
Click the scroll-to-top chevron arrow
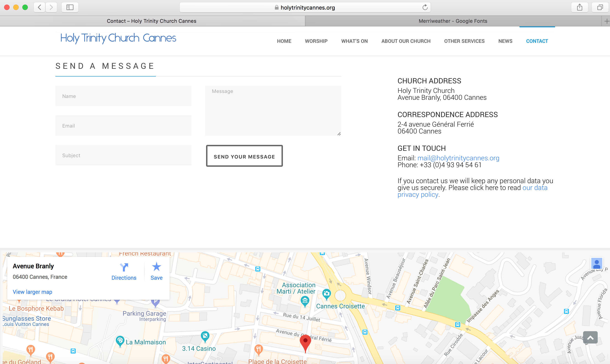(590, 338)
